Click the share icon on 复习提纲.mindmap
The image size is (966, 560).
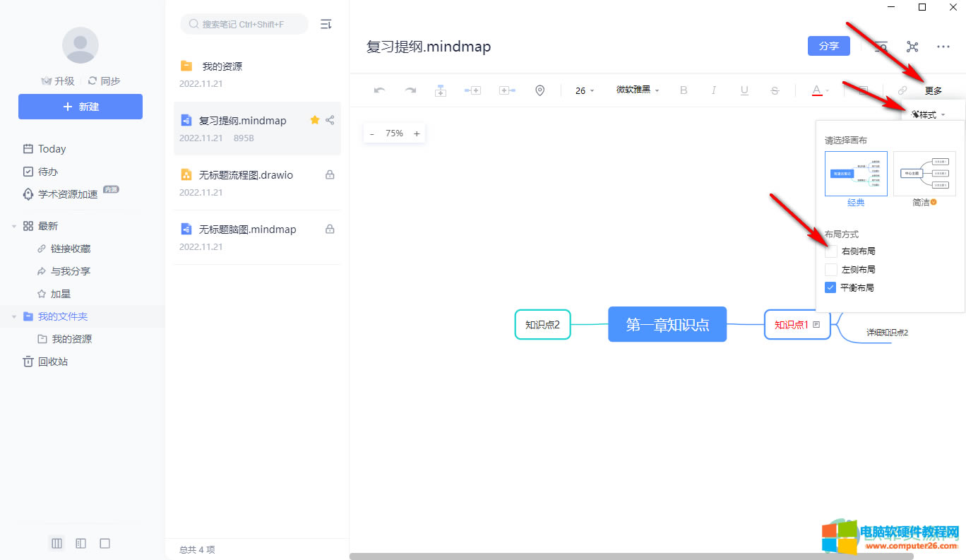[x=330, y=120]
